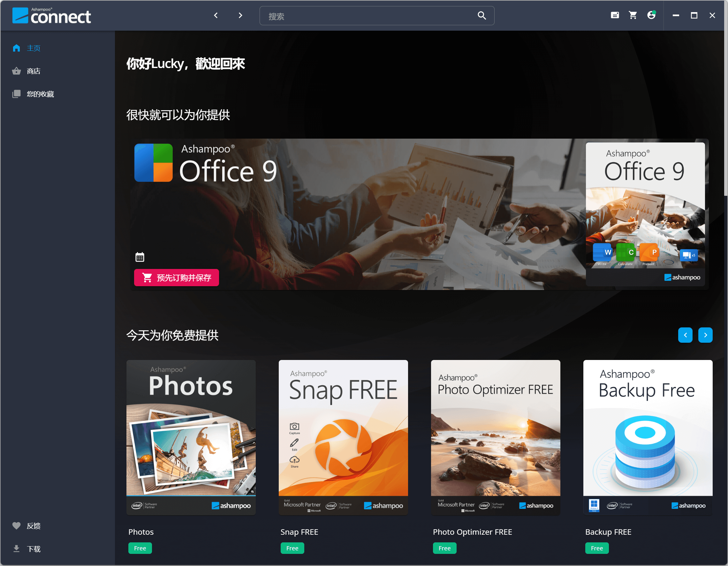Click the Snap FREE title text
This screenshot has height=566, width=728.
299,532
